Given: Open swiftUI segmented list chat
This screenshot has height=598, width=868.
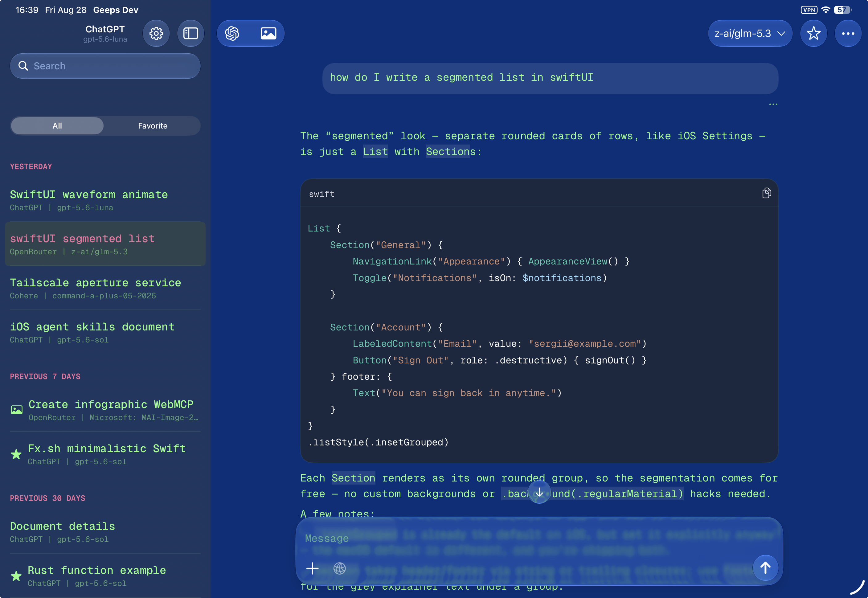Looking at the screenshot, I should coord(105,244).
